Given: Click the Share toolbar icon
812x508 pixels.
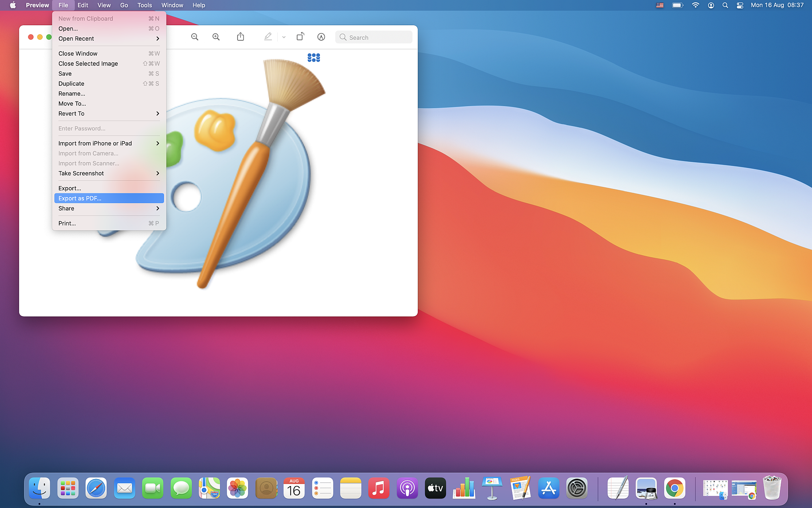Looking at the screenshot, I should point(240,37).
